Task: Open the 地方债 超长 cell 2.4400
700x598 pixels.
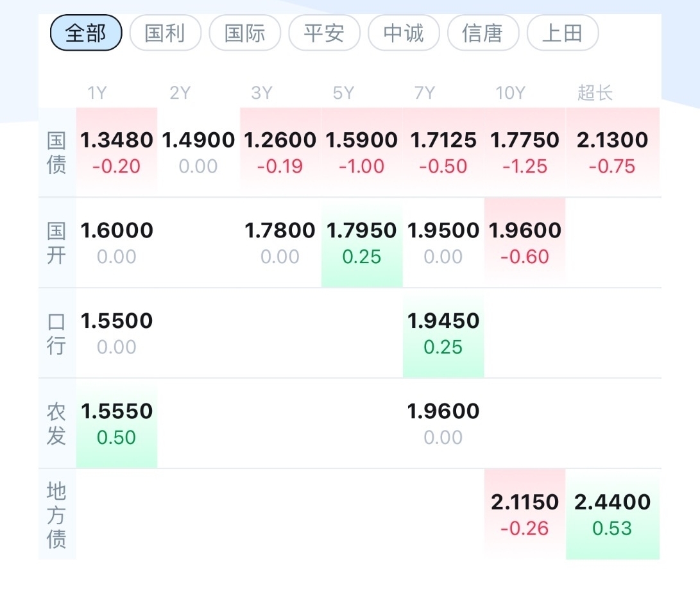Action: click(613, 513)
